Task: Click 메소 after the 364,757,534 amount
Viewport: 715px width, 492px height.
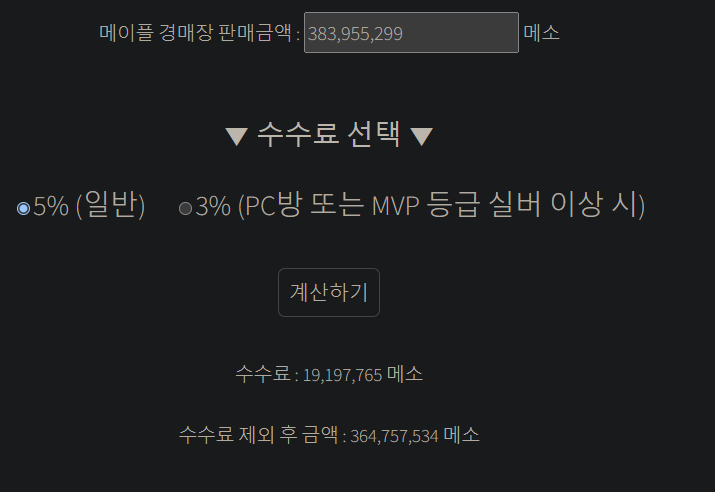Action: (x=461, y=435)
